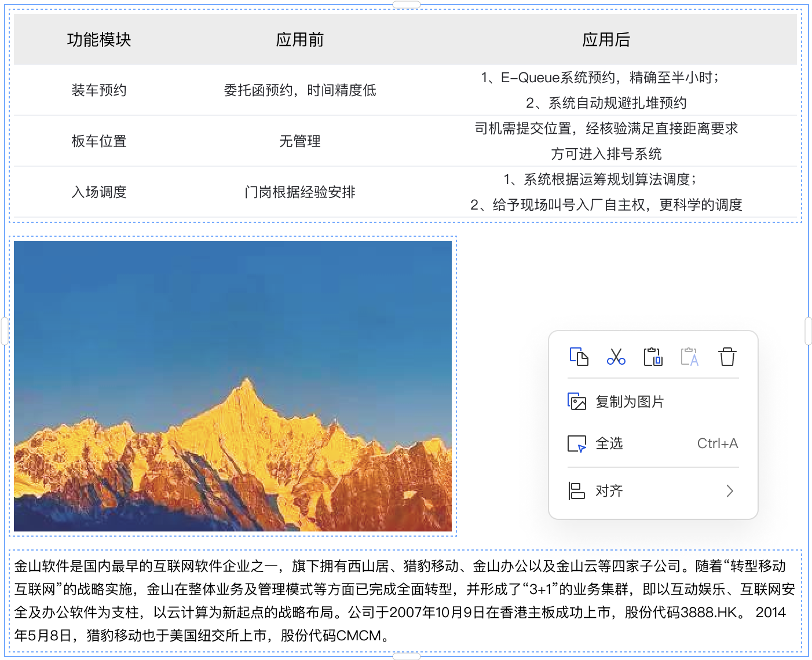The height and width of the screenshot is (660, 812).
Task: Select 复制为图片 from the context menu
Action: click(x=629, y=401)
